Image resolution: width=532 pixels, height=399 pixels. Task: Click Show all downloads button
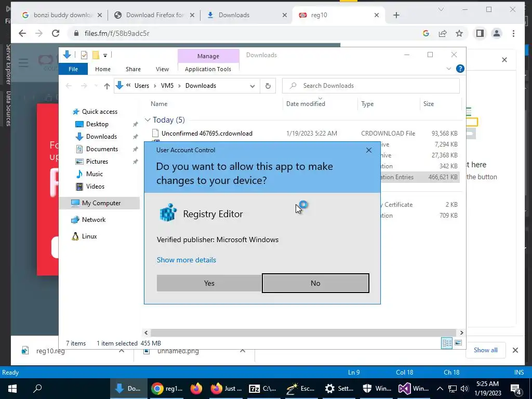pyautogui.click(x=486, y=350)
